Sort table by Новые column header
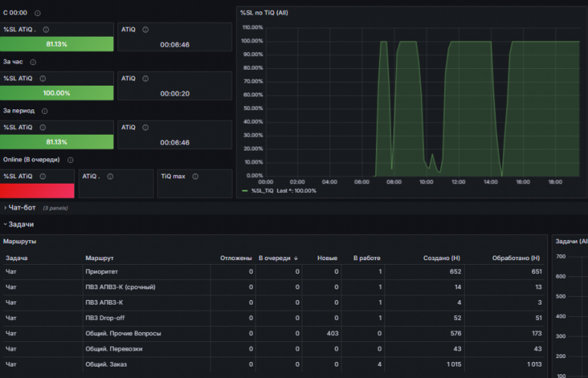The width and height of the screenshot is (588, 378). (x=327, y=258)
